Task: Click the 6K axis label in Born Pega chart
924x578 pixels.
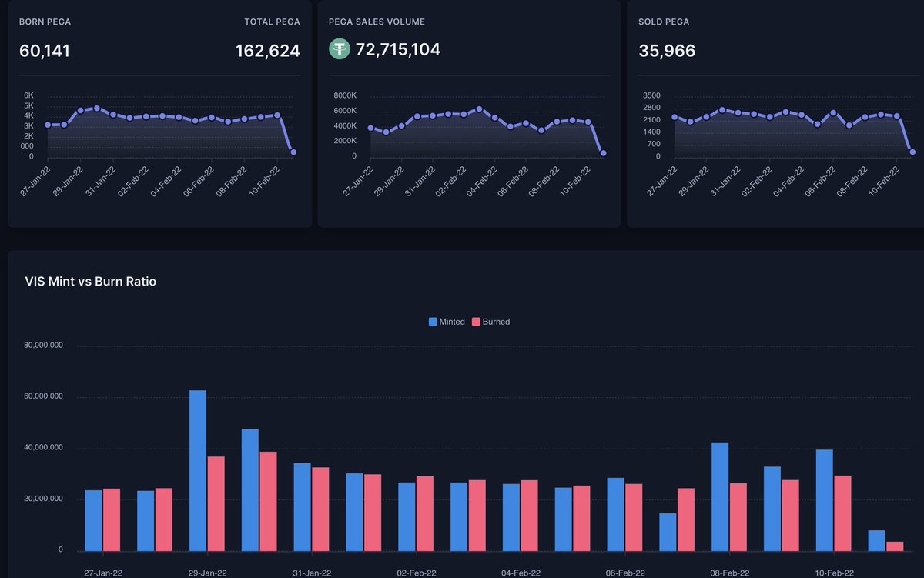Action: tap(28, 95)
